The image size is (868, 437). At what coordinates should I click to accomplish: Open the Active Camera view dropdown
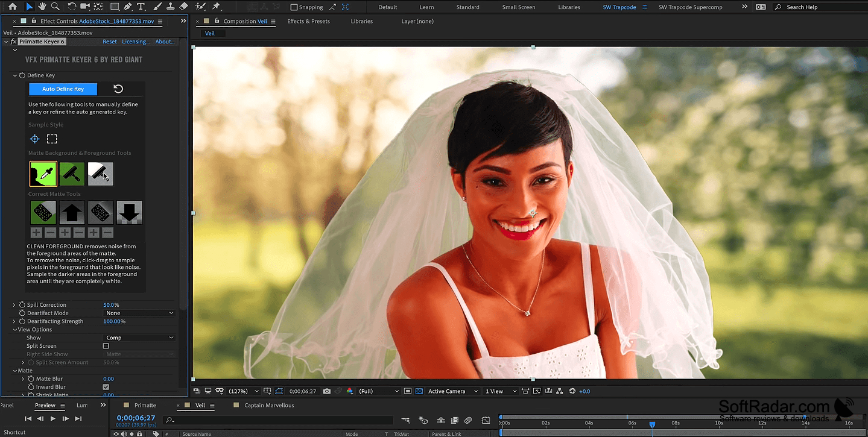[x=452, y=391]
